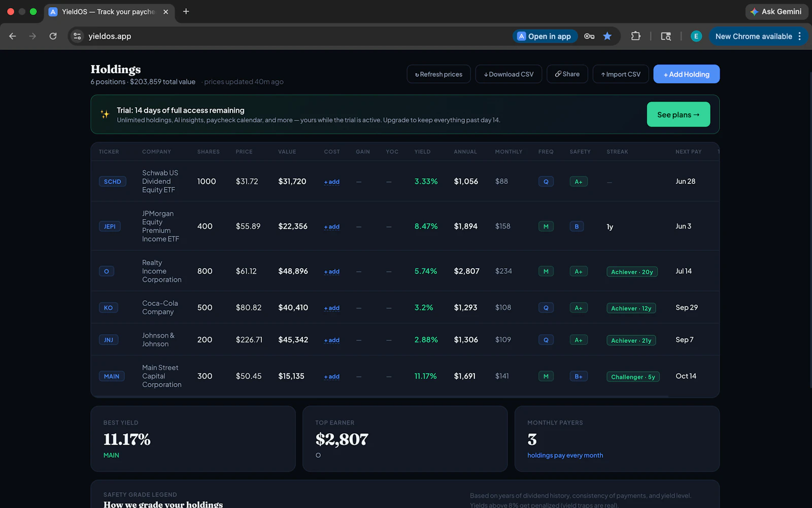This screenshot has width=812, height=508.
Task: Click JEPI monthly frequency badge M
Action: tap(546, 227)
